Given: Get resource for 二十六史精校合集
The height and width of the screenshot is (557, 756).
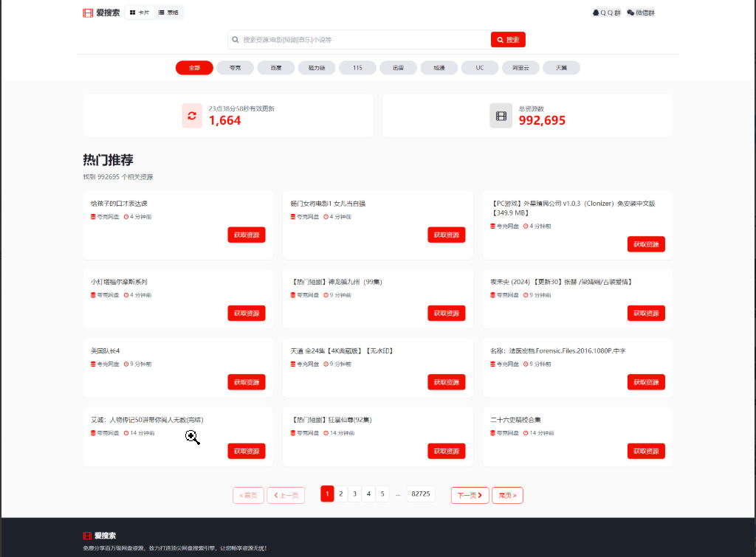Looking at the screenshot, I should 646,451.
